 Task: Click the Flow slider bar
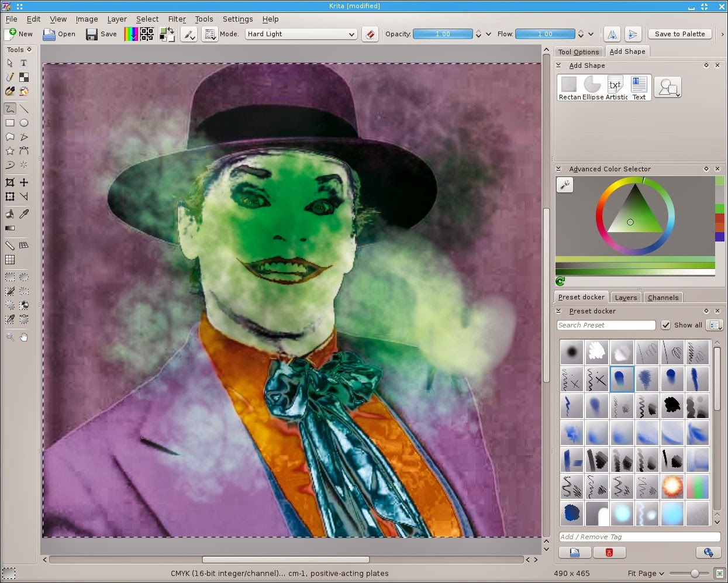pyautogui.click(x=545, y=34)
